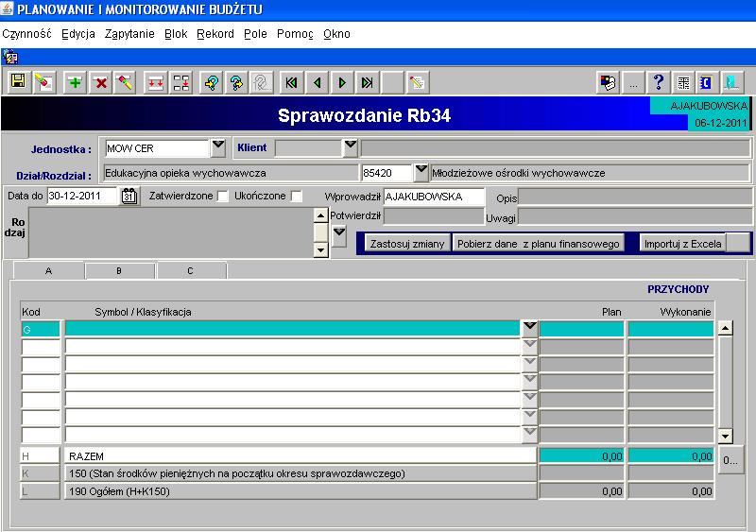Click up arrow of the Rodzaj scrollbar
756x532 pixels.
tap(320, 215)
